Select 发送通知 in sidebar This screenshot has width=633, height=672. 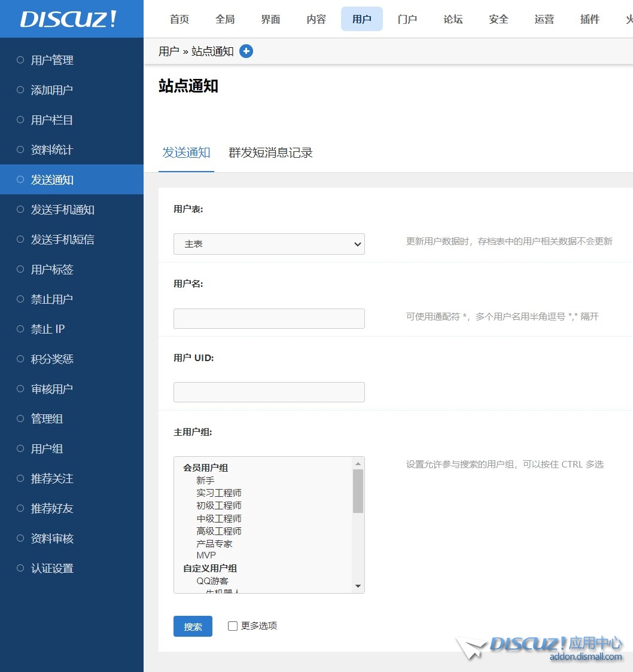(x=72, y=179)
